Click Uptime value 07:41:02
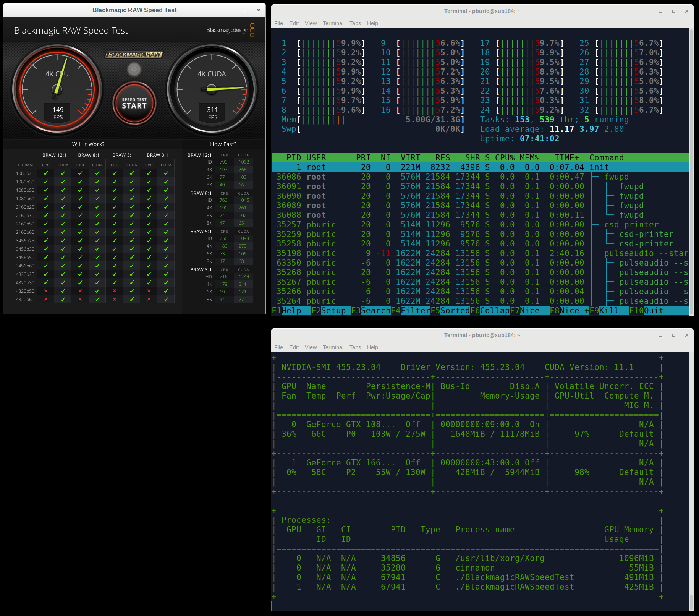The height and width of the screenshot is (616, 699). tap(539, 139)
